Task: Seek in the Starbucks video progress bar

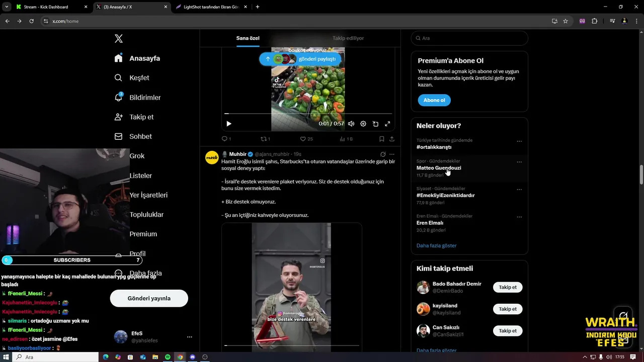Action: 292,345
